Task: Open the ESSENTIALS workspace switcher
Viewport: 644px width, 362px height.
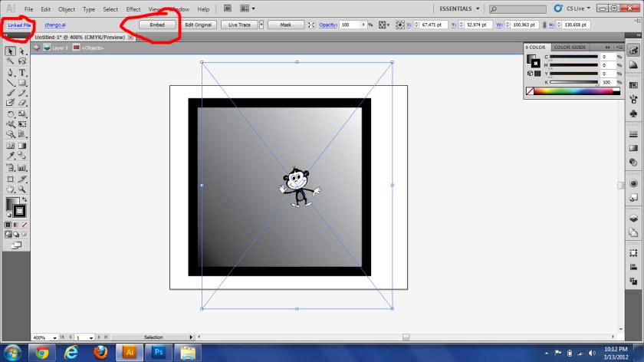Action: pyautogui.click(x=459, y=8)
